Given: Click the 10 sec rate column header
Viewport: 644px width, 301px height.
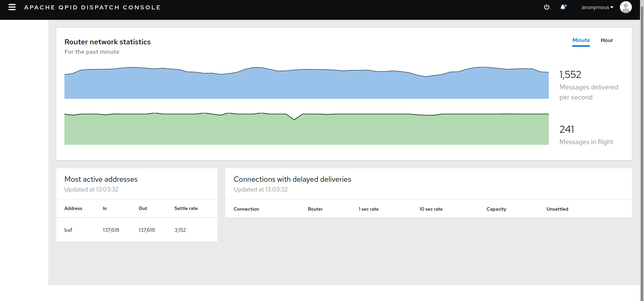Looking at the screenshot, I should tap(431, 209).
